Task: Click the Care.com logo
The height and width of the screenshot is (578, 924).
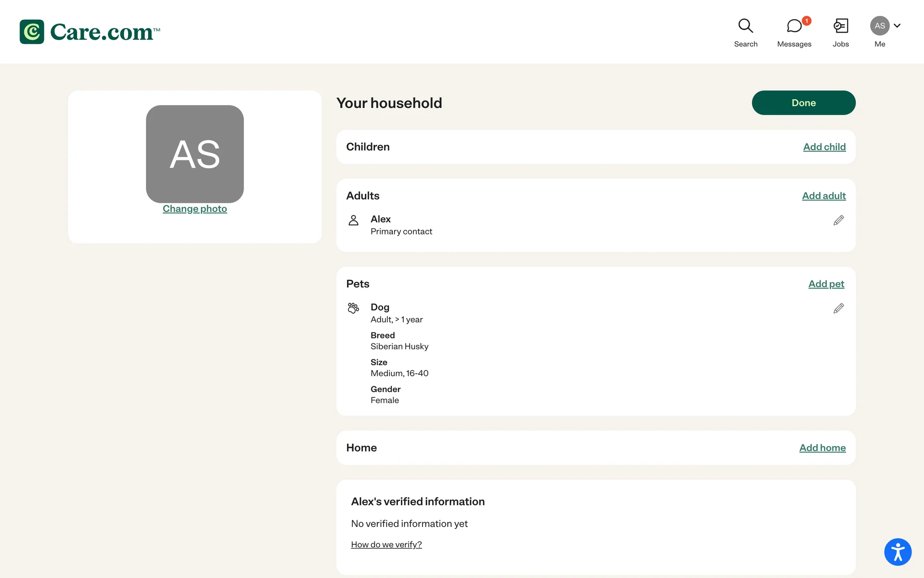Action: 90,32
